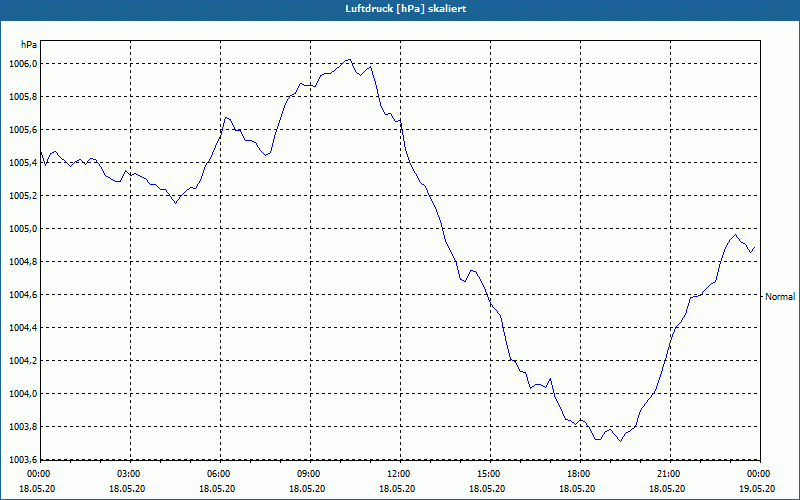Click the 09:00 time axis label
The width and height of the screenshot is (800, 500).
coord(307,474)
